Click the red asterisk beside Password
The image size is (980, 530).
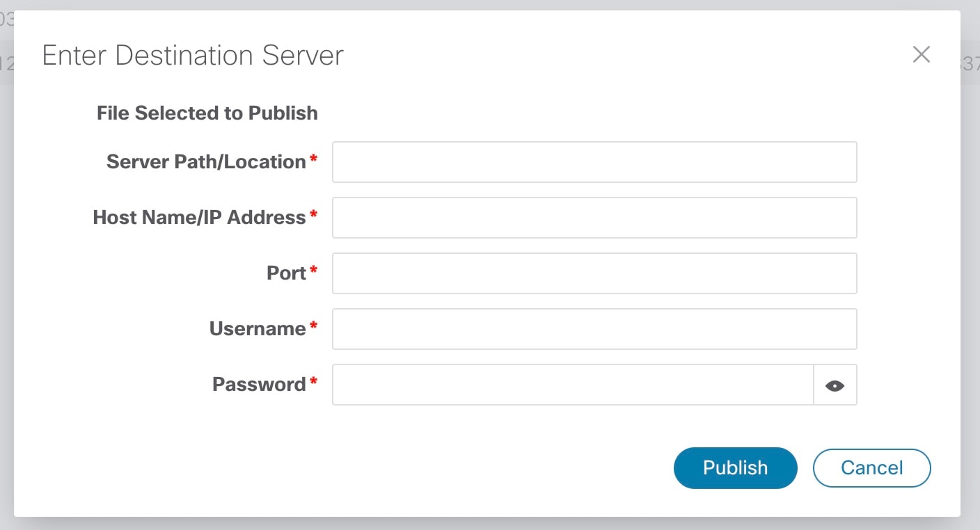[313, 381]
